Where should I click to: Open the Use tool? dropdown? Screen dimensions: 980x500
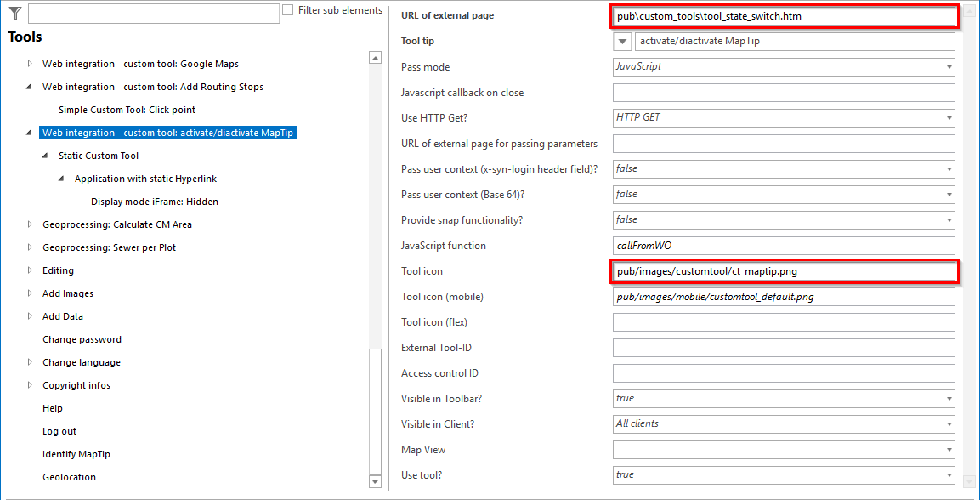tap(948, 474)
